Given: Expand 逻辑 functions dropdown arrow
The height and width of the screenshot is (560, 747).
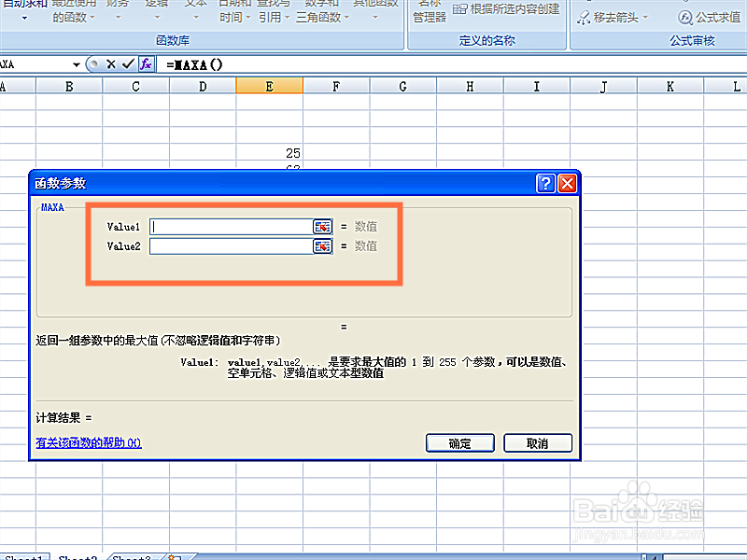Looking at the screenshot, I should [x=157, y=18].
